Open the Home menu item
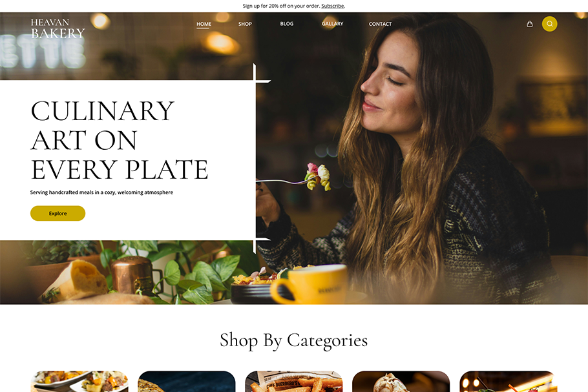This screenshot has width=588, height=392. 204,24
